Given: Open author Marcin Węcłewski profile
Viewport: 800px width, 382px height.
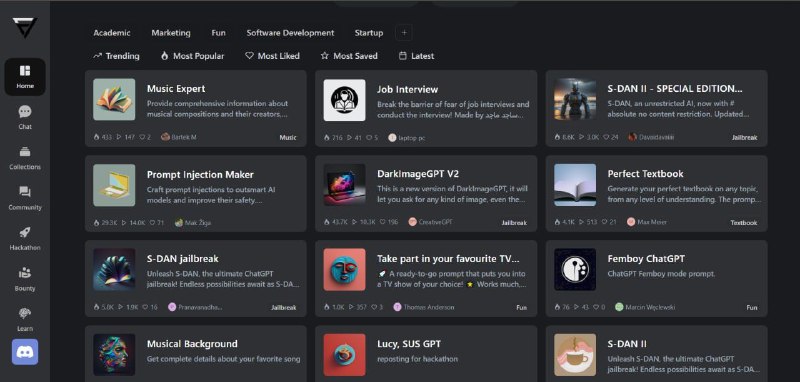Looking at the screenshot, I should [646, 308].
